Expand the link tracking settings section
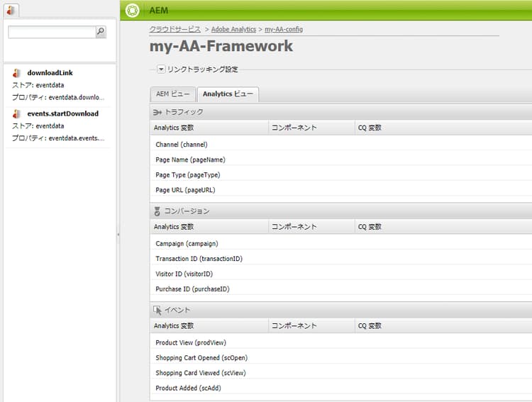 161,69
